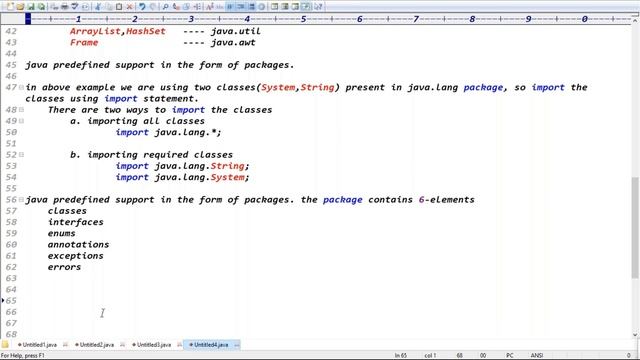Collapse the fold marker on line 49
640x360 pixels.
pyautogui.click(x=21, y=121)
